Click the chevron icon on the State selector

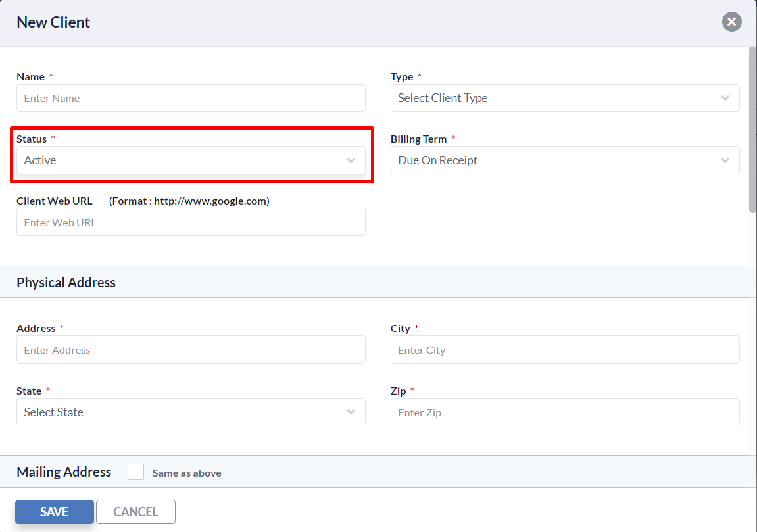(x=351, y=412)
